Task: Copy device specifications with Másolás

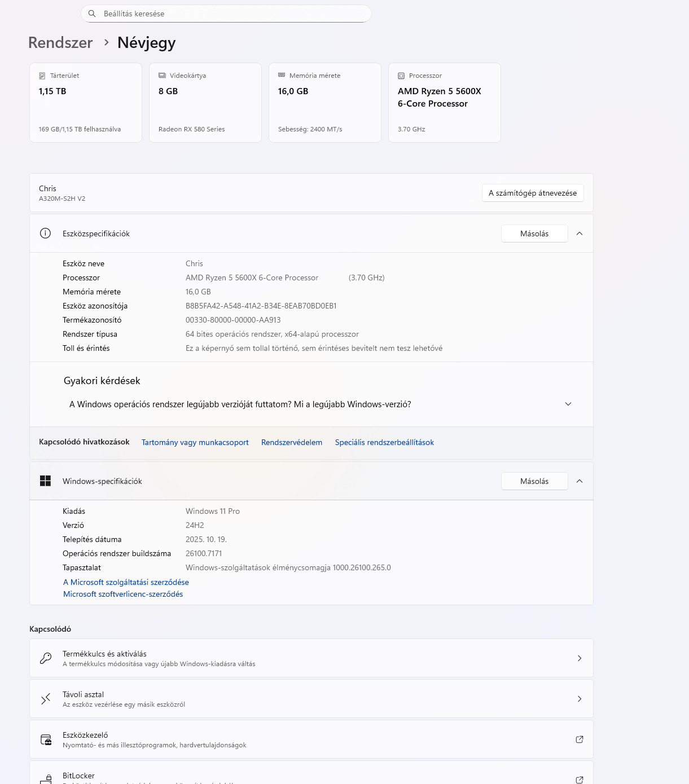Action: coord(534,234)
